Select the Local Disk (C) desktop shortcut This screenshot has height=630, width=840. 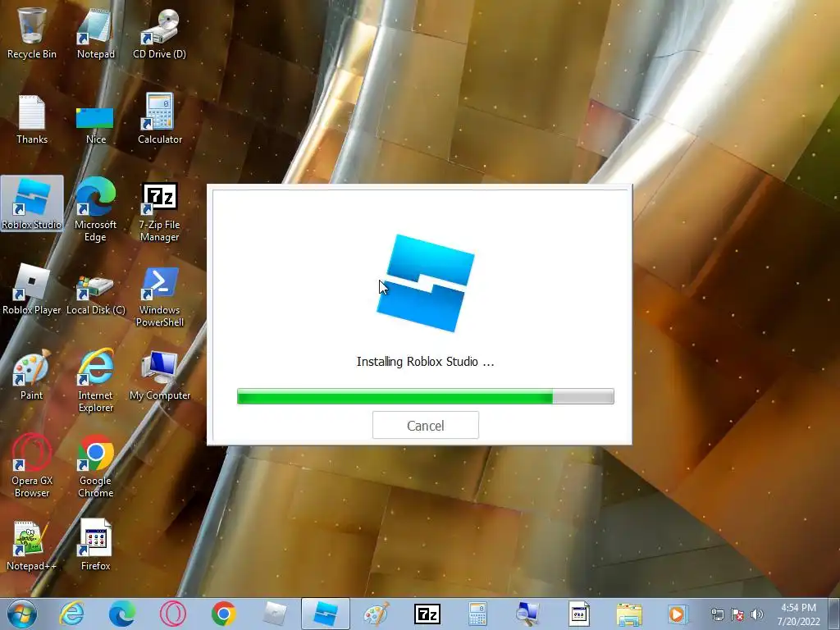tap(95, 294)
